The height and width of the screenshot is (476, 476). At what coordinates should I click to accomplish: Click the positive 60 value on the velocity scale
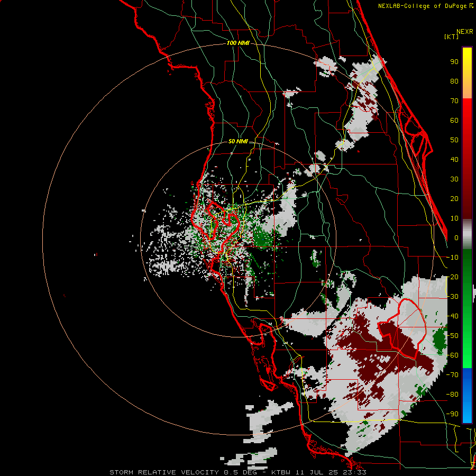click(x=454, y=120)
